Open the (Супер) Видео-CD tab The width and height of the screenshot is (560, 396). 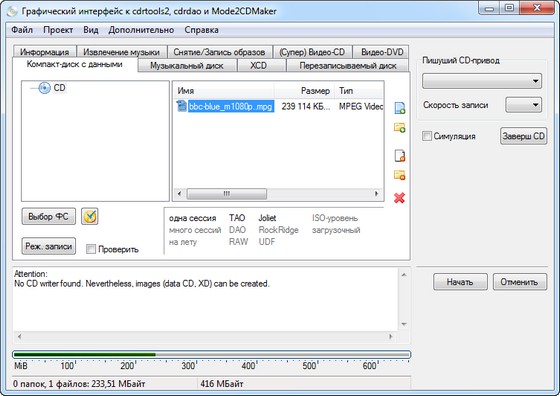point(312,52)
